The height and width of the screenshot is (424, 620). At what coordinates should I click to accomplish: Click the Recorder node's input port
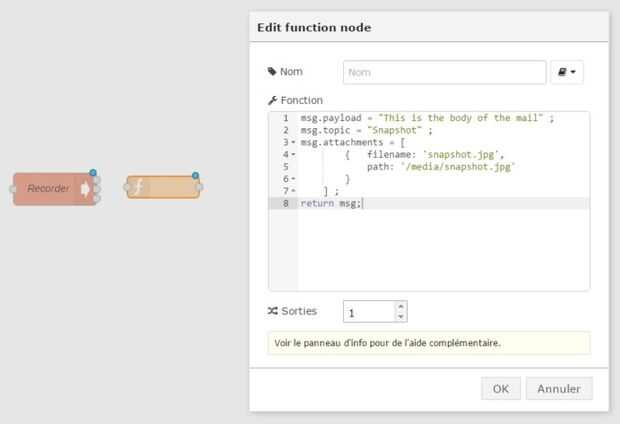pos(13,188)
